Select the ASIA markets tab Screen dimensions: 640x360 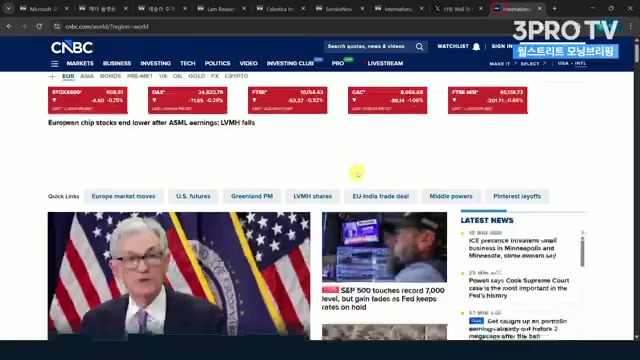[x=87, y=76]
